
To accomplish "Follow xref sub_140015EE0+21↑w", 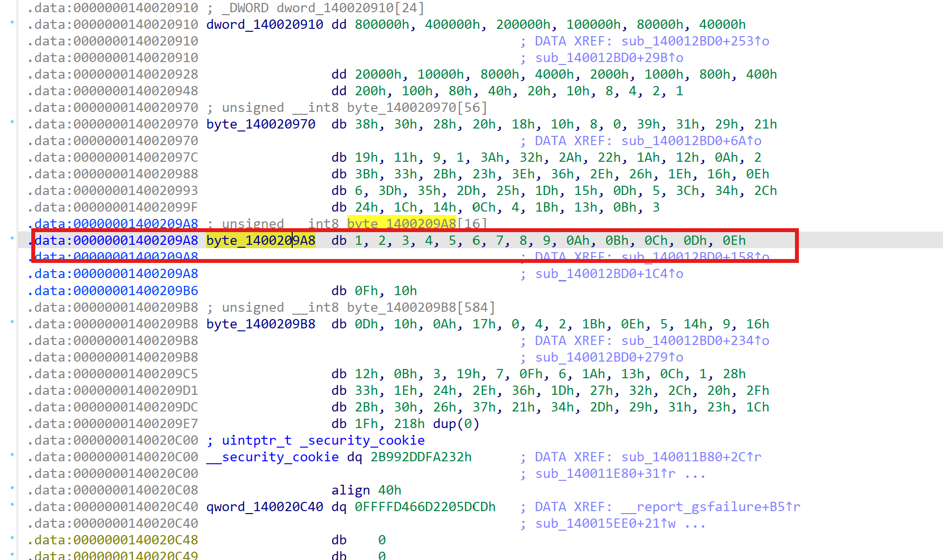I will [605, 523].
